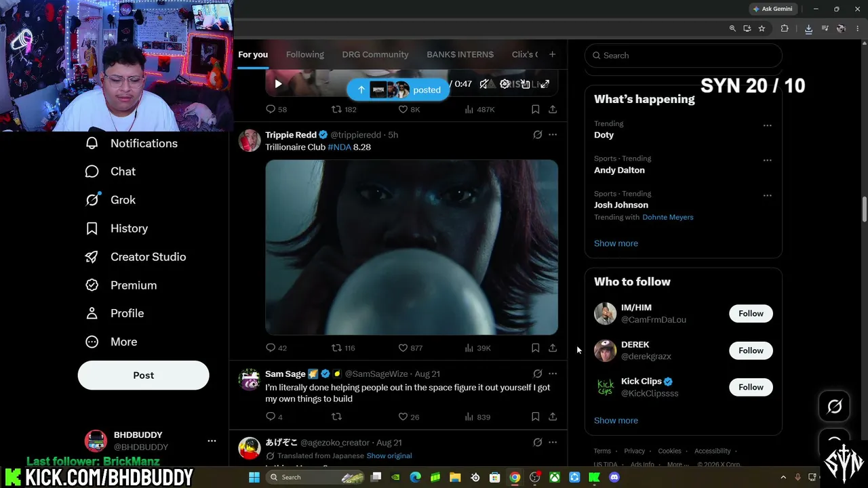Select the For you tab

pyautogui.click(x=253, y=54)
